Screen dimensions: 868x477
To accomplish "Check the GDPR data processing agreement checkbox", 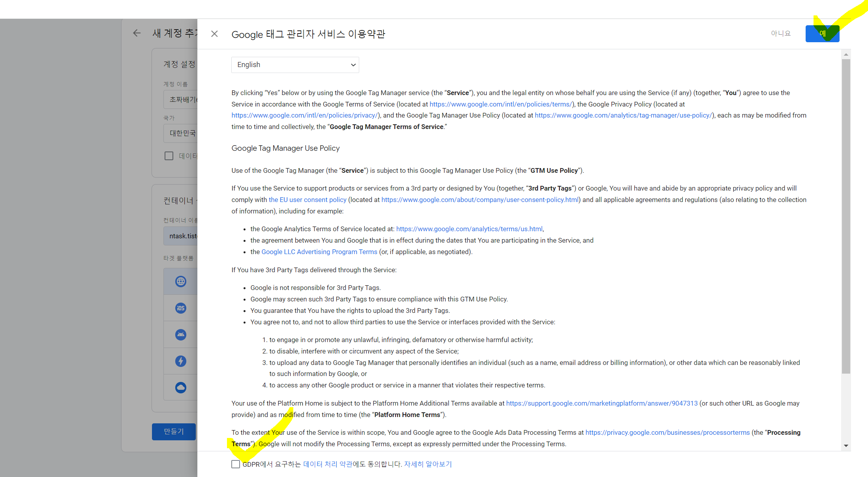I will click(x=236, y=464).
